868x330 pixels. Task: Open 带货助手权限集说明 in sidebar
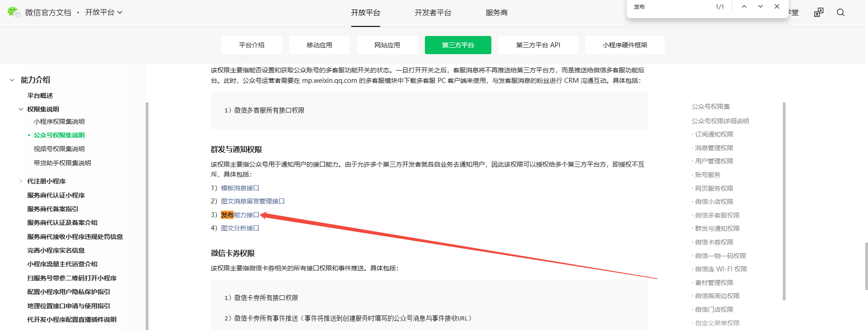click(62, 163)
